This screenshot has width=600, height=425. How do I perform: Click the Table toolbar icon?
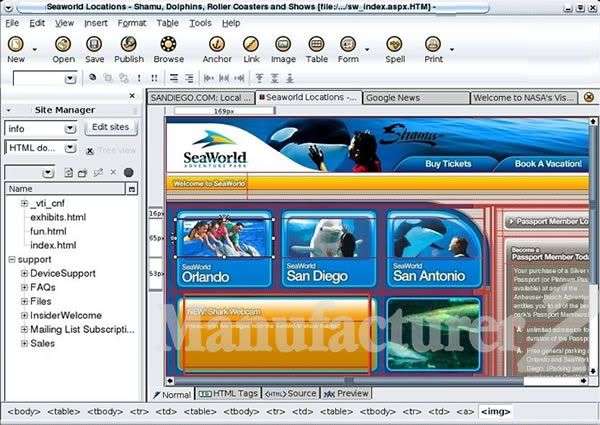316,44
